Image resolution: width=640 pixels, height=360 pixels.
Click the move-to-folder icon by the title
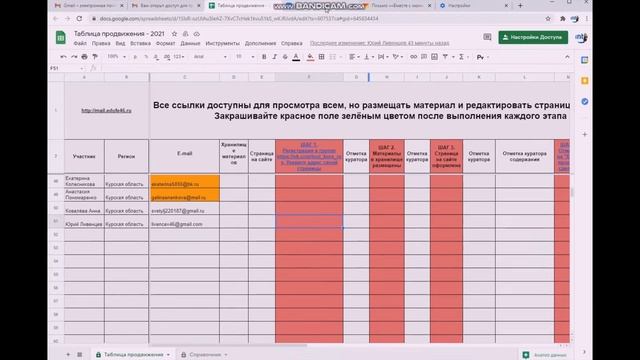pos(185,34)
